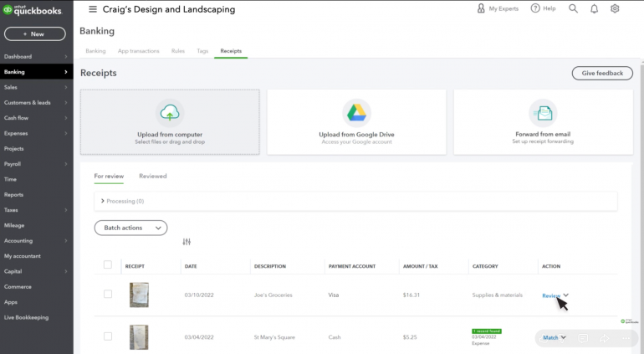Expand Sales sidebar menu
Screen dimensions: 644x354
pyautogui.click(x=66, y=87)
